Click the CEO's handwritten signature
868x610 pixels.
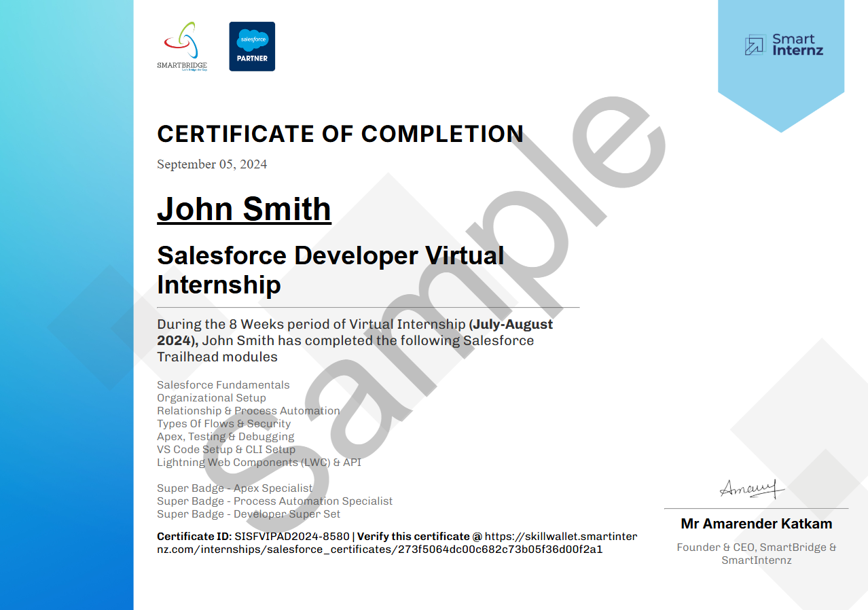[x=752, y=488]
